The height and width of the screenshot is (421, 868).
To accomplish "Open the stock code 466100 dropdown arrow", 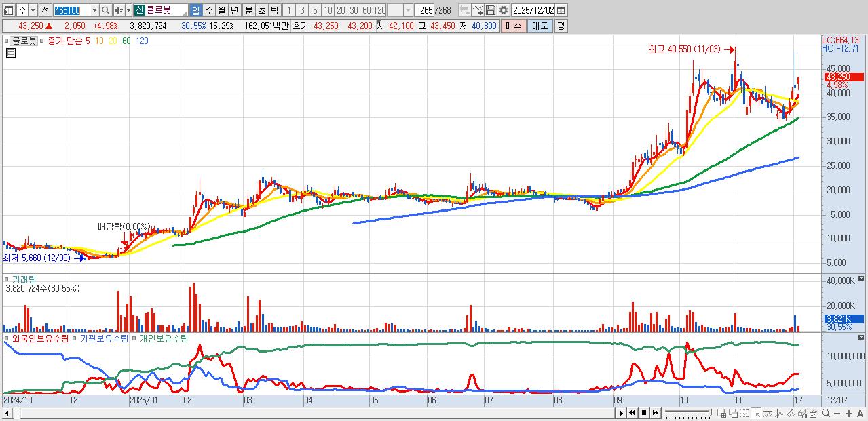I will (x=94, y=10).
